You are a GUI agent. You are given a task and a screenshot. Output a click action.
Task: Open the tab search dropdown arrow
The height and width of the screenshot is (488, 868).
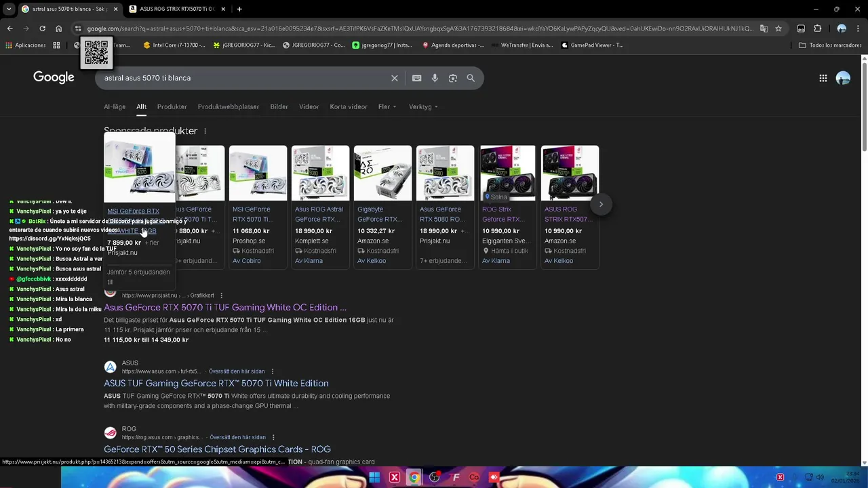(x=9, y=9)
